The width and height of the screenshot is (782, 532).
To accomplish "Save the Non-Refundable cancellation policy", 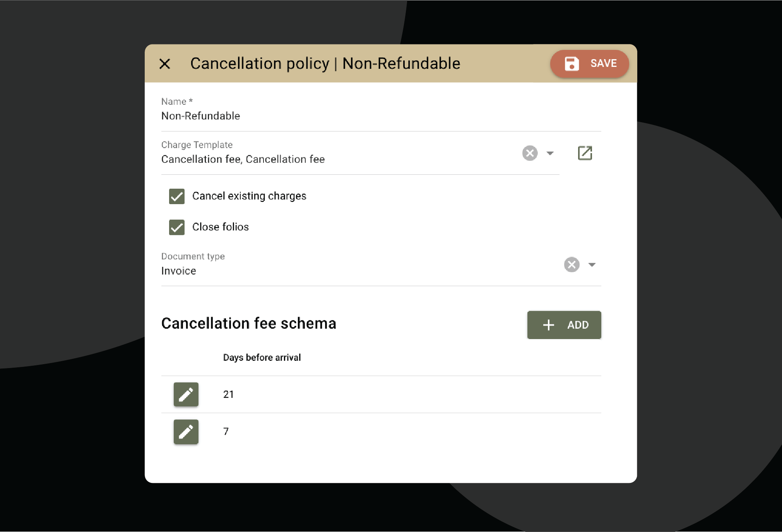I will tap(589, 64).
